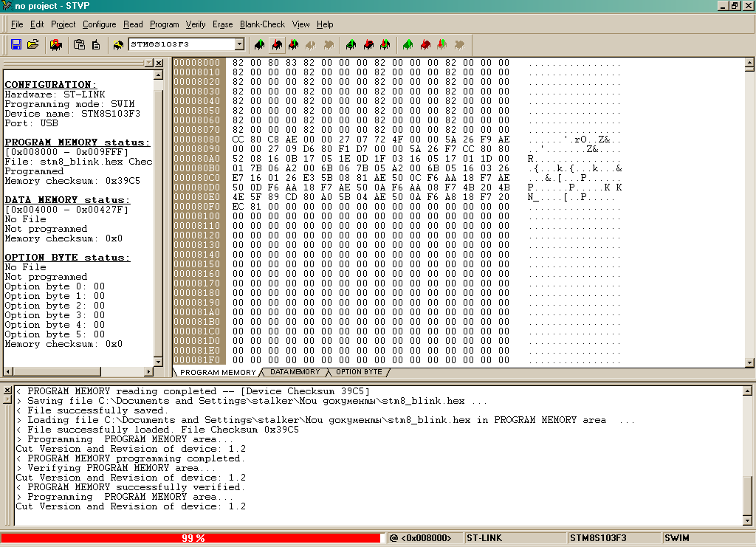756x547 pixels.
Task: Click the Save floppy disk icon
Action: [16, 44]
